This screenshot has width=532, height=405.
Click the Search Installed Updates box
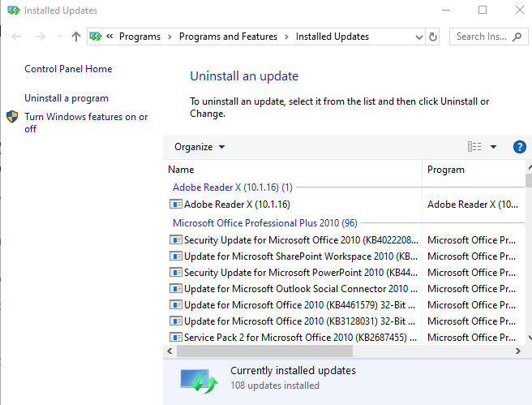(x=483, y=37)
